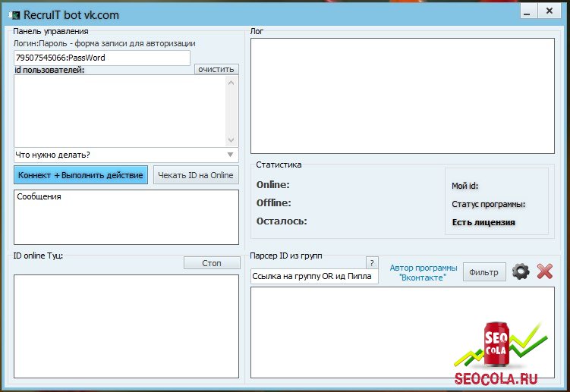Open the question mark help button

tap(372, 262)
